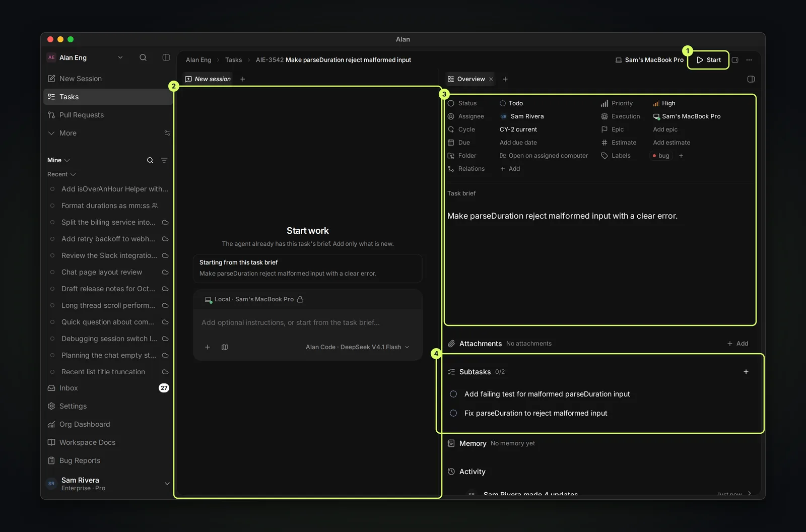Screen dimensions: 806x532
Task: Open the Alan Code DeepSeek model selector
Action: [x=357, y=347]
